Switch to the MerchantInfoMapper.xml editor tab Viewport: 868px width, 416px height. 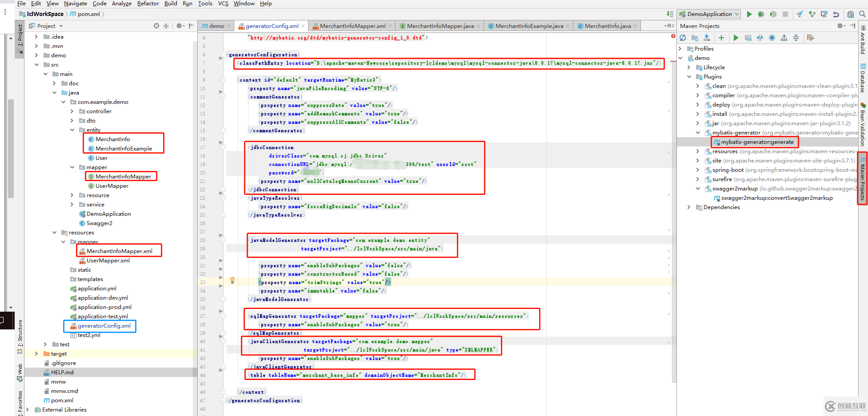(x=352, y=26)
